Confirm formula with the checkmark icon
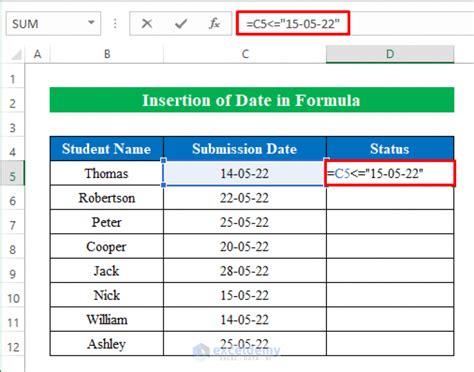Image resolution: width=474 pixels, height=372 pixels. point(181,24)
